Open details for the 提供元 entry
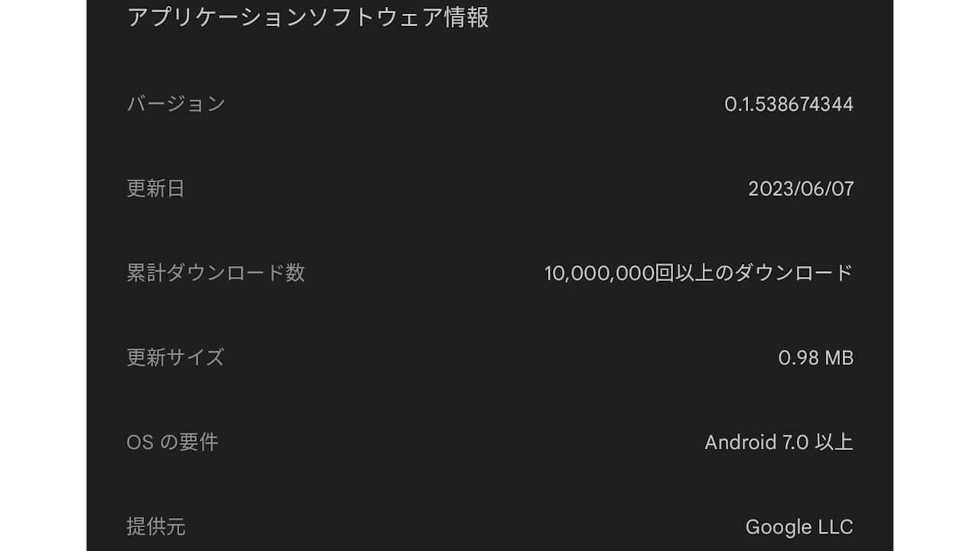 pyautogui.click(x=490, y=526)
